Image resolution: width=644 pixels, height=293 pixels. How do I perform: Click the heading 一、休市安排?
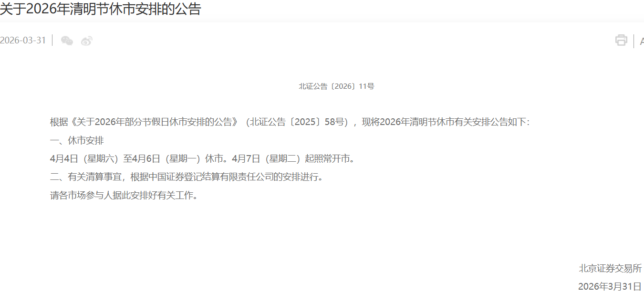(x=77, y=140)
